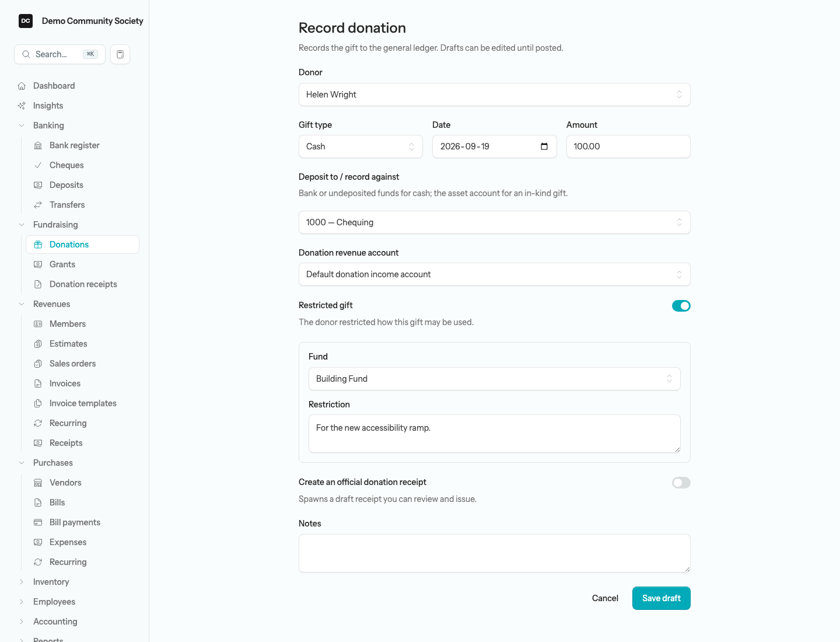The height and width of the screenshot is (642, 840).
Task: Open the Donor dropdown showing Helen Wright
Action: [495, 95]
